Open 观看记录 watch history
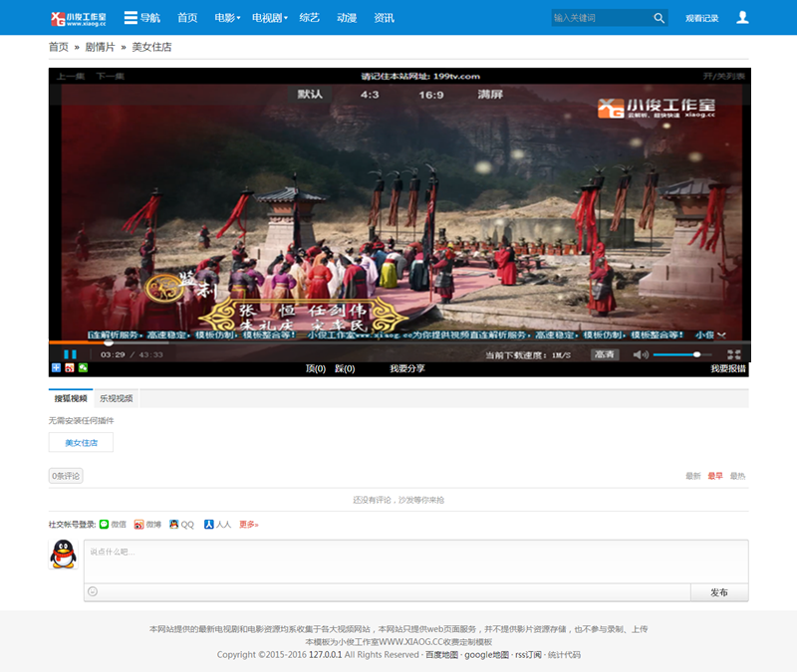 (702, 18)
